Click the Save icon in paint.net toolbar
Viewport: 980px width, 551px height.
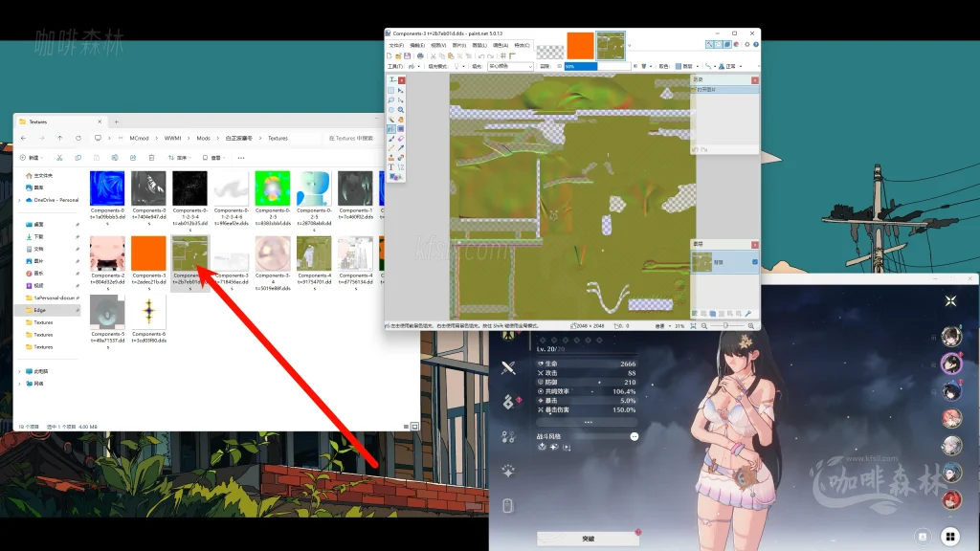tap(407, 55)
